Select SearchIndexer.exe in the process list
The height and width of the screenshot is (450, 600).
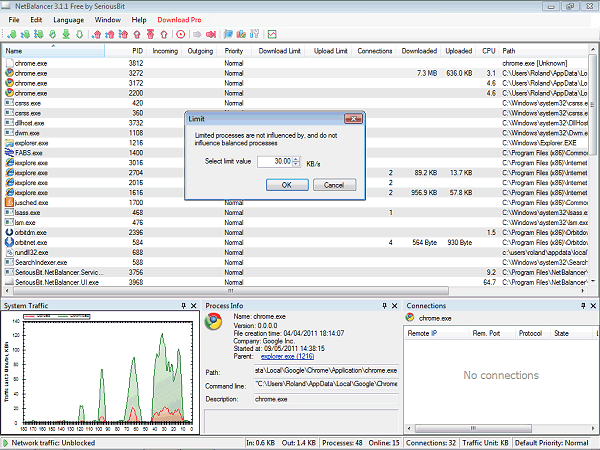[295, 262]
